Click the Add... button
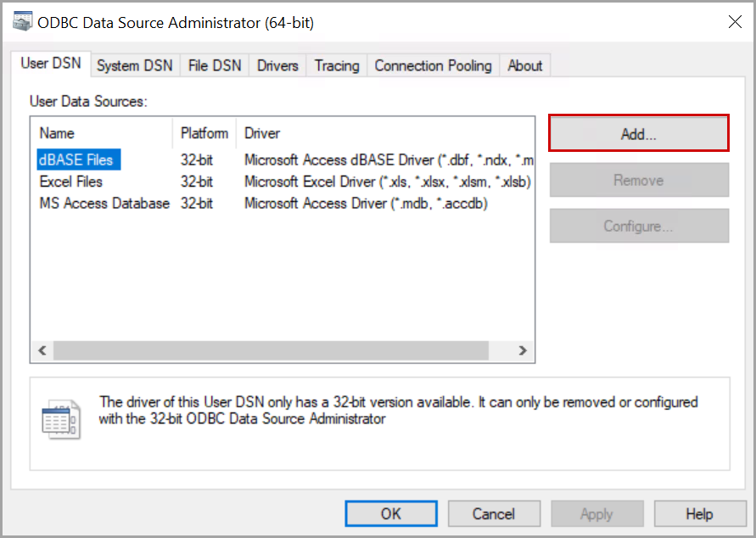 pyautogui.click(x=638, y=134)
